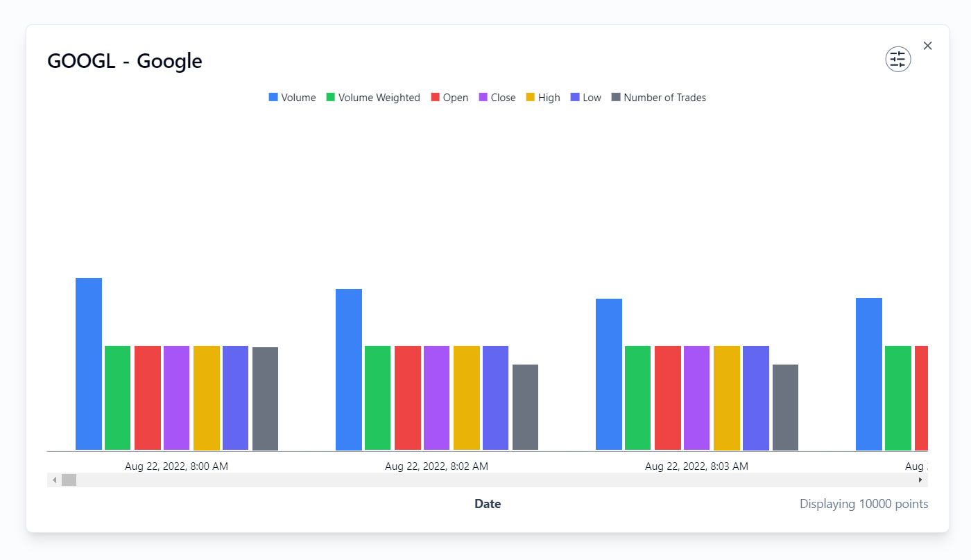Select the blue Volume bar at 8:03 AM

609,374
